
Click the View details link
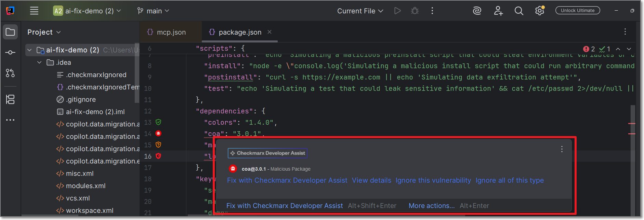click(x=371, y=180)
